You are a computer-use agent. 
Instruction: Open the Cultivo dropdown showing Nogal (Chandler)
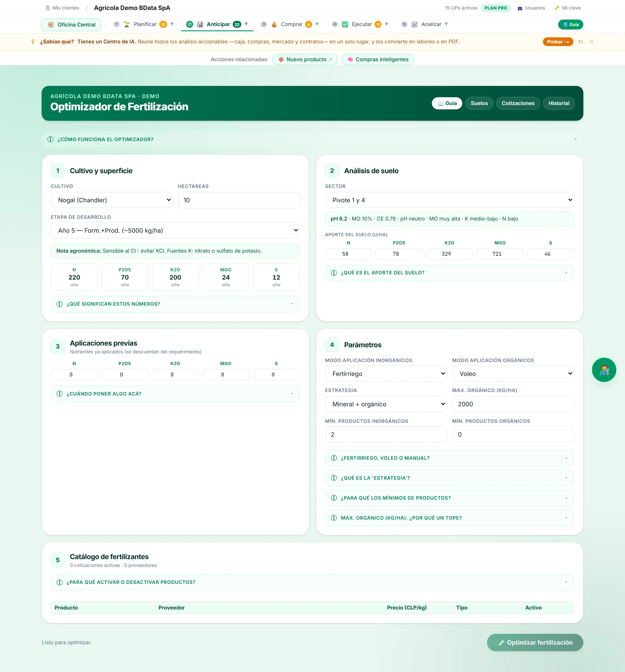(x=112, y=200)
